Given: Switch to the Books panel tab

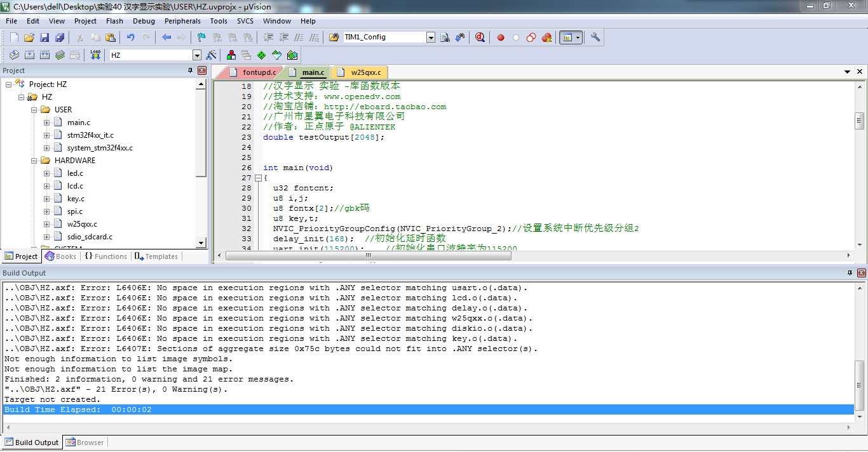Looking at the screenshot, I should tap(60, 256).
